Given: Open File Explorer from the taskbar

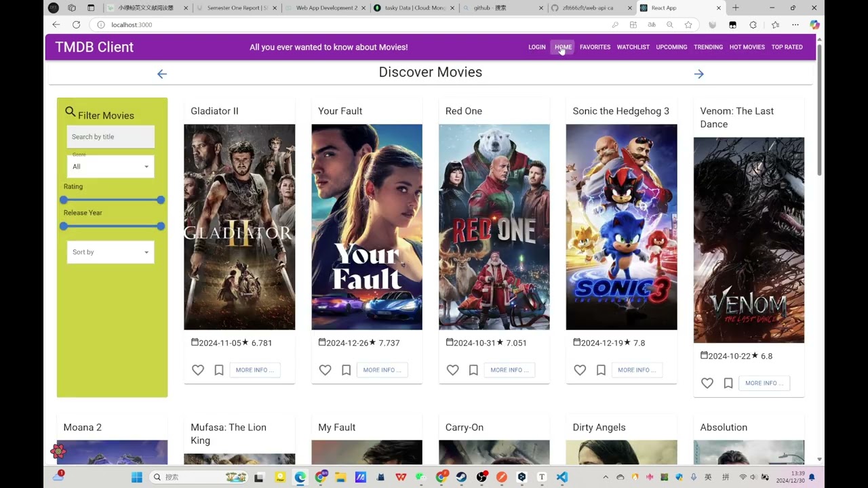Looking at the screenshot, I should click(340, 477).
